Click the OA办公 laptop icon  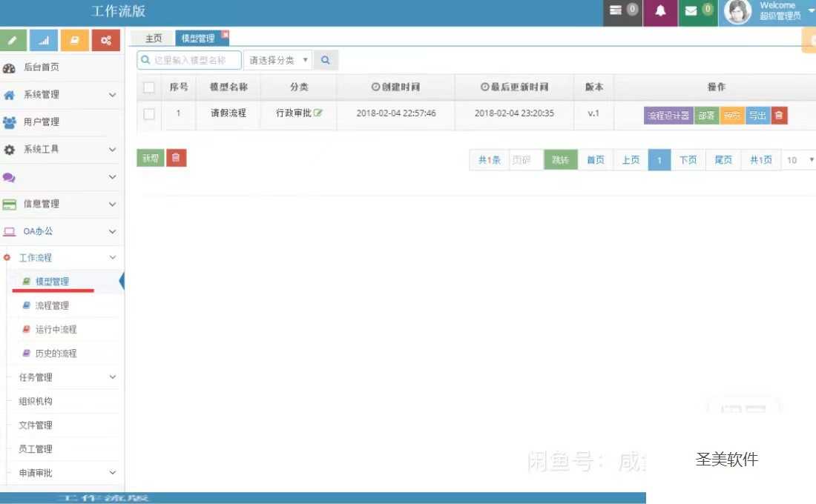tap(10, 232)
